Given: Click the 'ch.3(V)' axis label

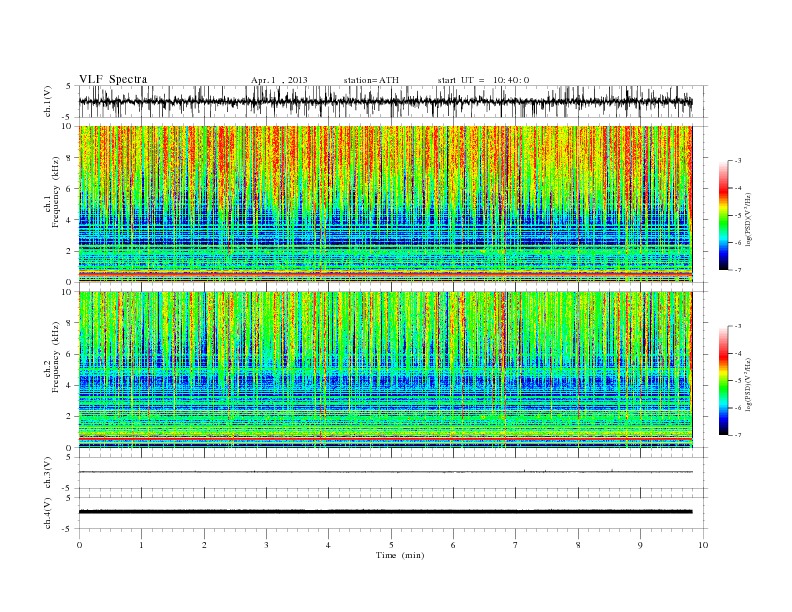Looking at the screenshot, I should tap(48, 473).
